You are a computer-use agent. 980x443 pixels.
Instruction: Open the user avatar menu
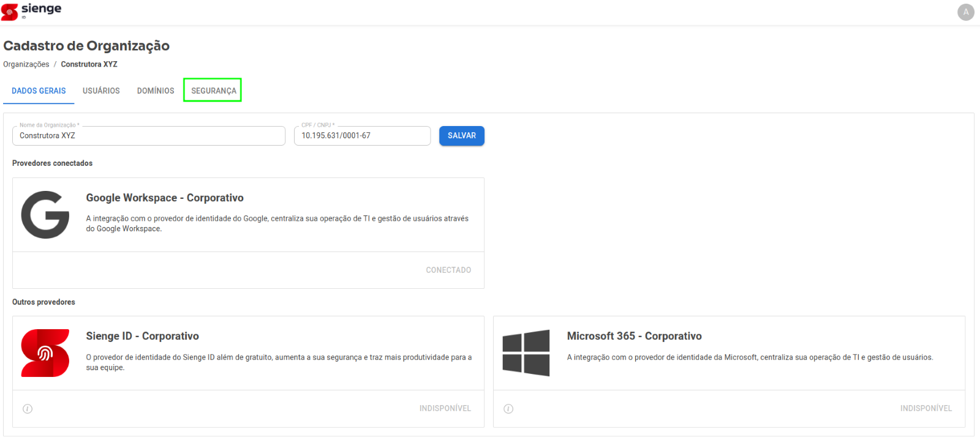pyautogui.click(x=966, y=12)
